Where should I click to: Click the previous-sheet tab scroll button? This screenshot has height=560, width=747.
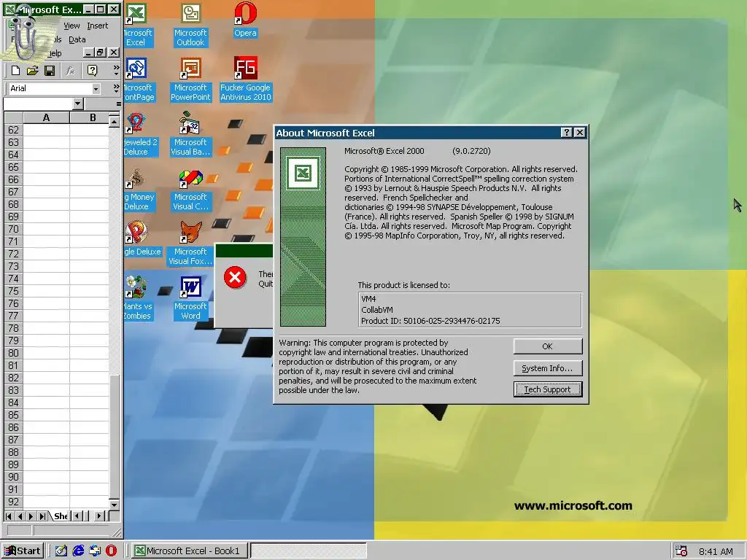click(x=20, y=516)
